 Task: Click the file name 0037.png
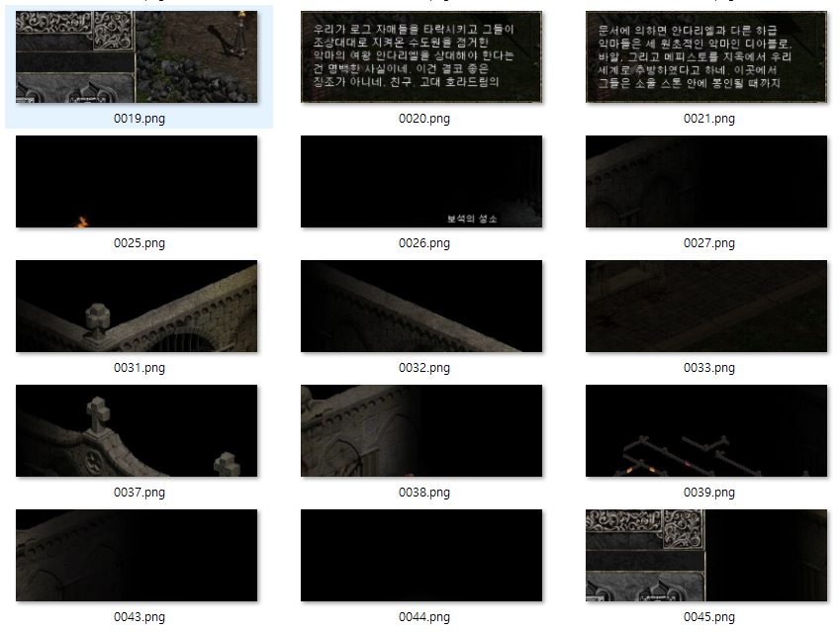point(140,493)
